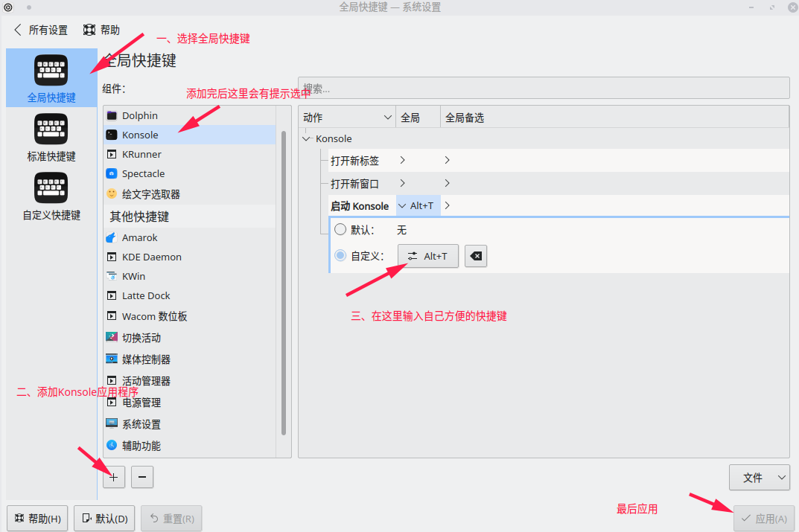
Task: Click the Amarok icon in the list
Action: 112,238
